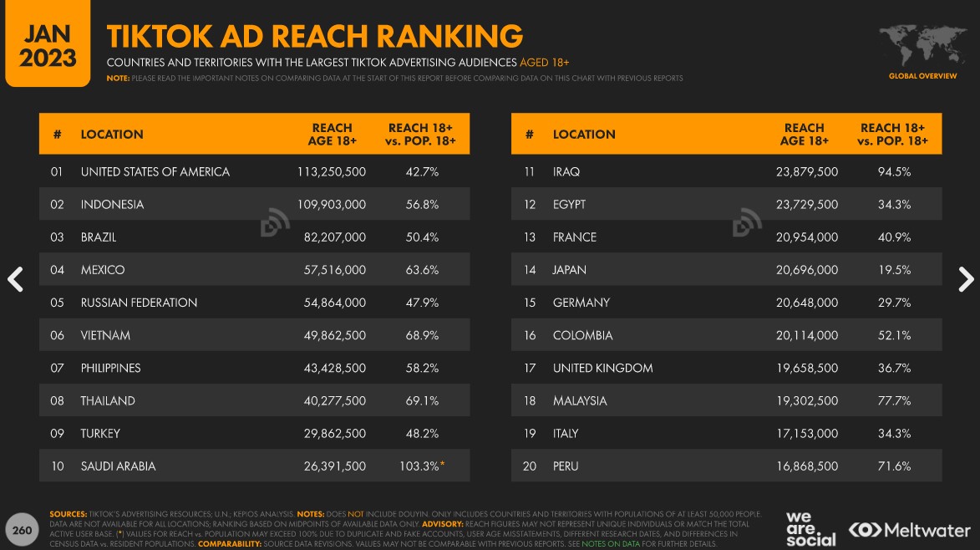980x550 pixels.
Task: Click DataReportal watermark in right table
Action: 747,222
